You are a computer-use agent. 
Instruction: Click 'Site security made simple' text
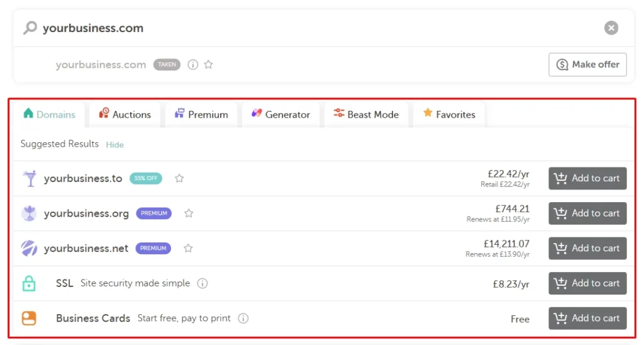(x=135, y=283)
